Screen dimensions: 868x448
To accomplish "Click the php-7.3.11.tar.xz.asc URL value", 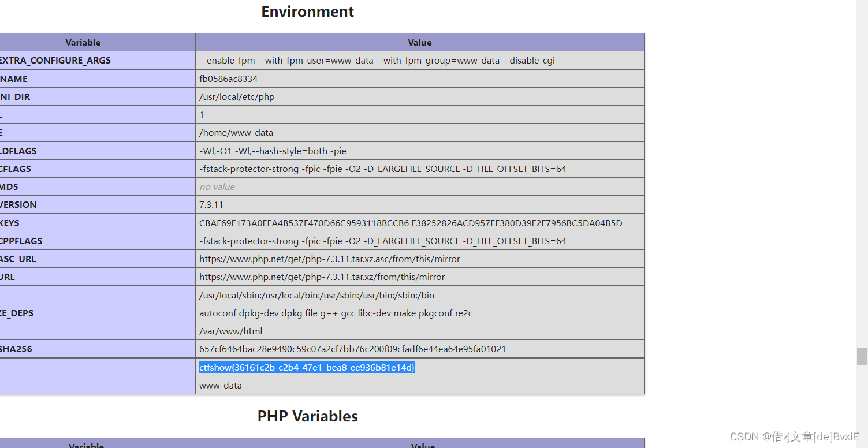I will click(x=330, y=259).
